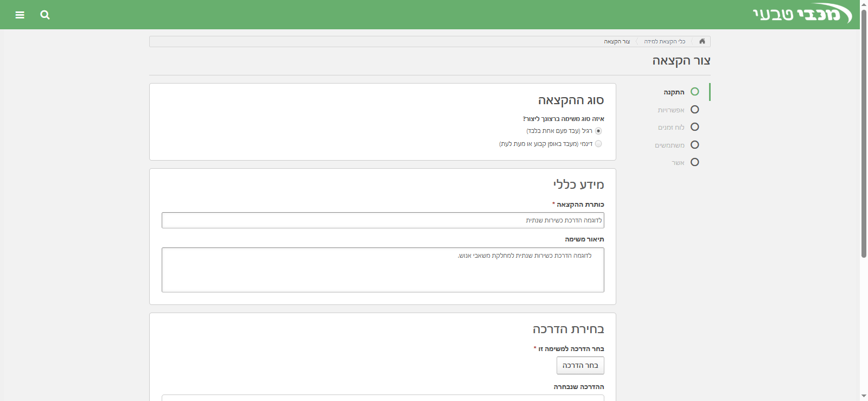
Task: Select the דינמי assignment type radio button
Action: (x=598, y=144)
